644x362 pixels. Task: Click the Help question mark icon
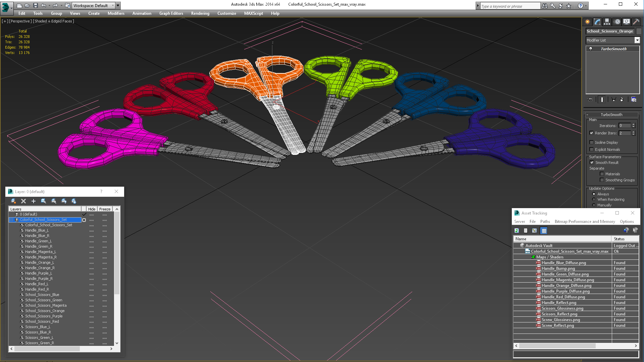[581, 6]
